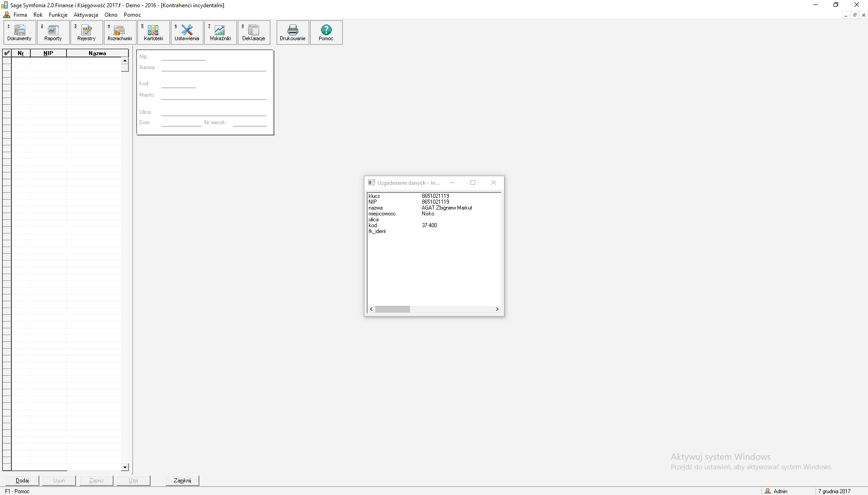
Task: Open the Aktywacja menu
Action: pyautogui.click(x=86, y=15)
